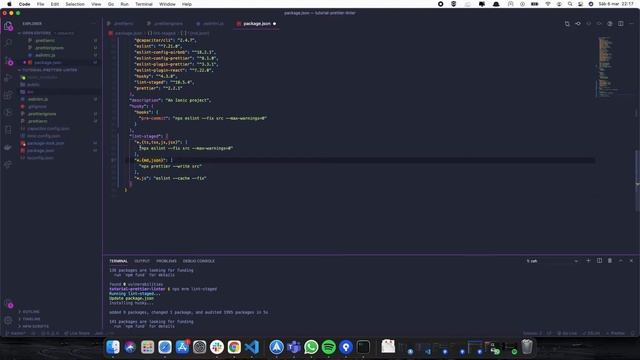
Task: Open the Help menu
Action: tap(187, 4)
